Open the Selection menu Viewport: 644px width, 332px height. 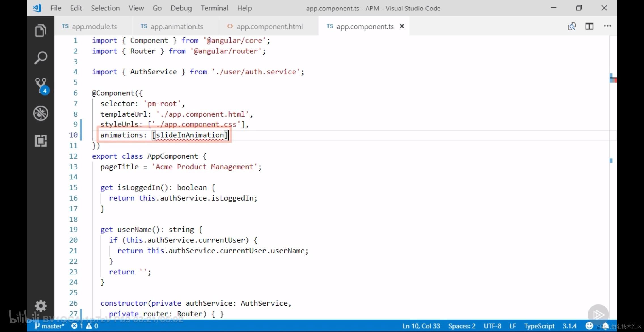tap(105, 8)
